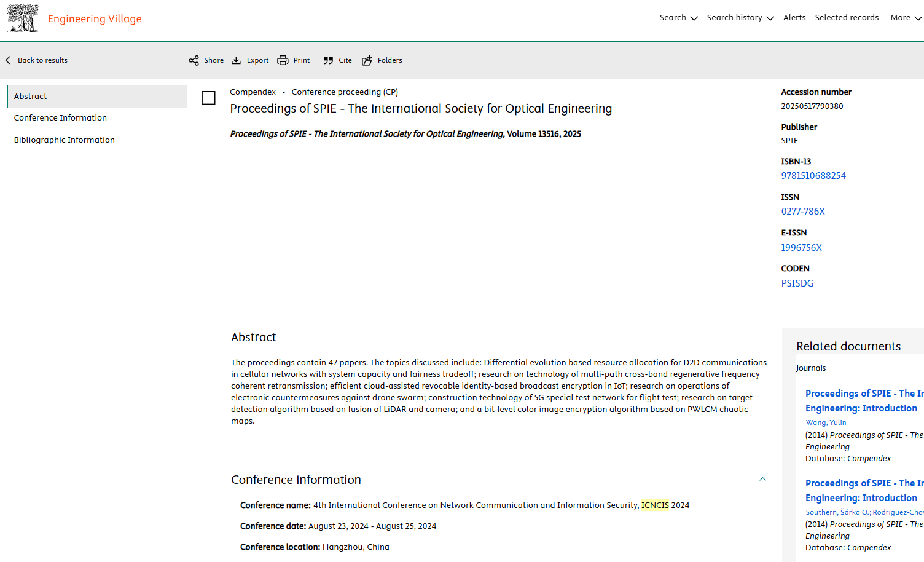
Task: Click the Back to results link
Action: pos(42,60)
